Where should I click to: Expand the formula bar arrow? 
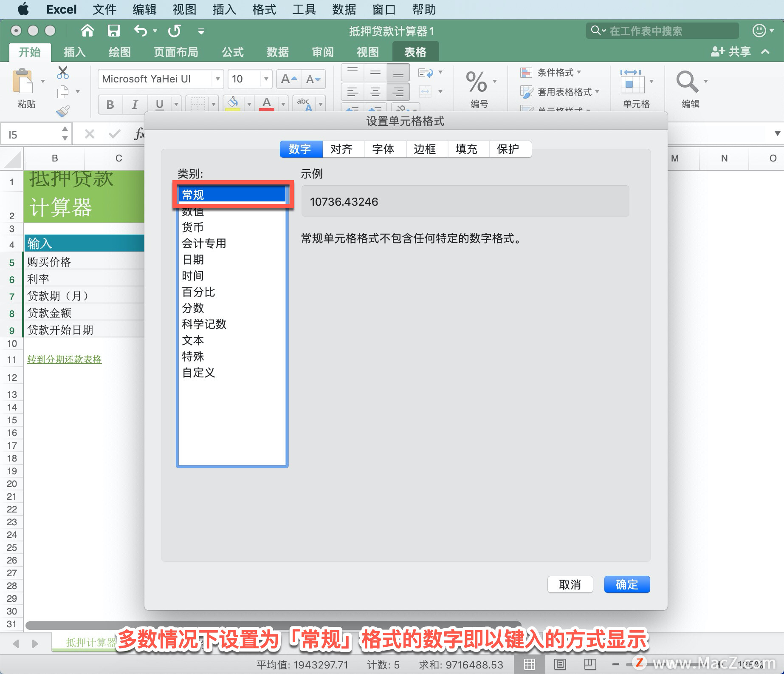tap(777, 134)
